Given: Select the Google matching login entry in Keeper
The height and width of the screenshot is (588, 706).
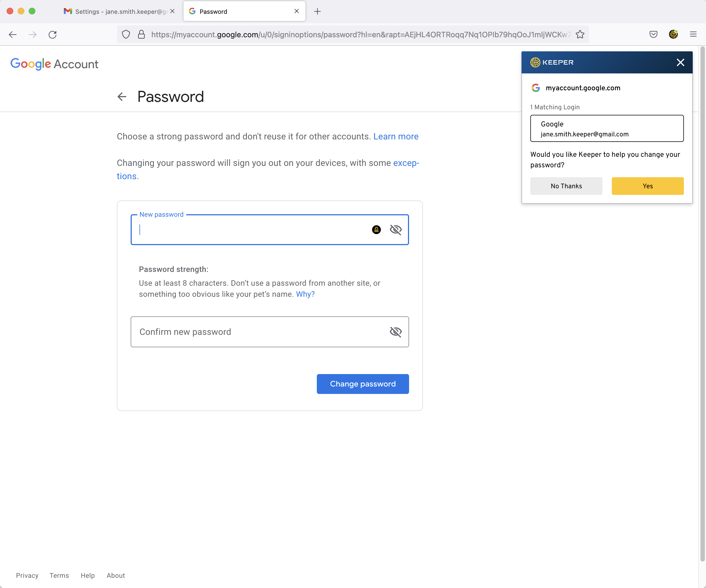Looking at the screenshot, I should (x=607, y=128).
